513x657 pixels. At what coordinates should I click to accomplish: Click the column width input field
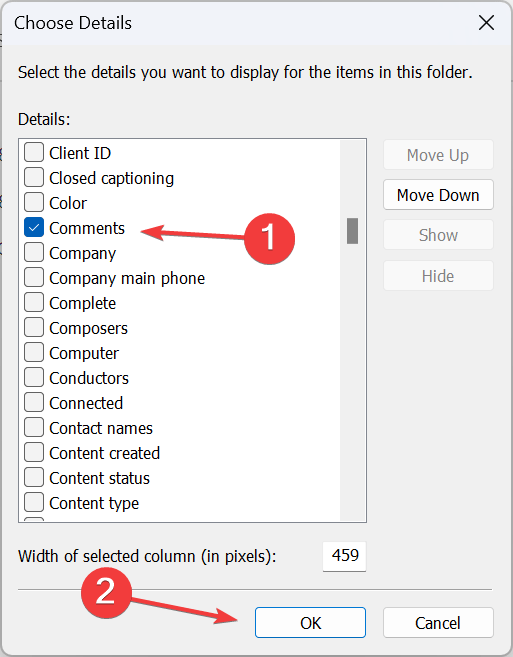point(345,556)
